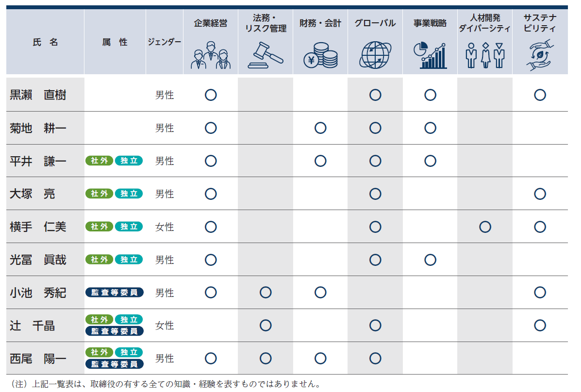Click the サステナビリティ header text
This screenshot has height=392, width=581.
point(540,23)
